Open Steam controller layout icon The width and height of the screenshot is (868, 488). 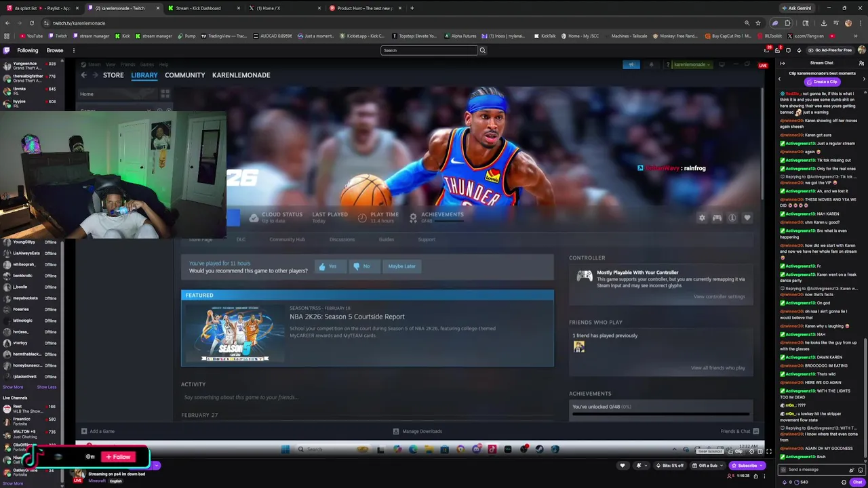717,218
